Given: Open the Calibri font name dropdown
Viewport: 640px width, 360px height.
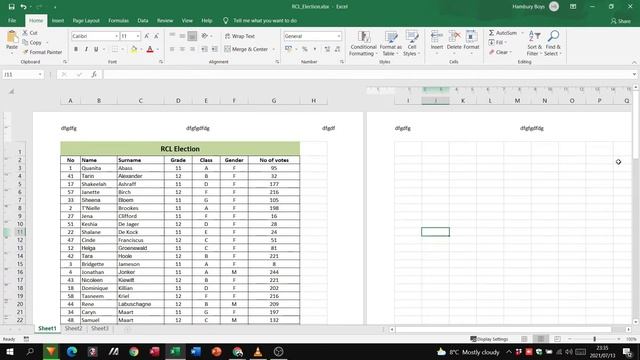Looking at the screenshot, I should coord(116,36).
